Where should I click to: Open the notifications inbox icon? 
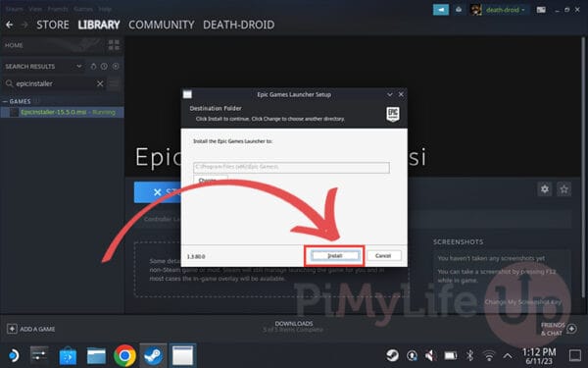pyautogui.click(x=459, y=10)
